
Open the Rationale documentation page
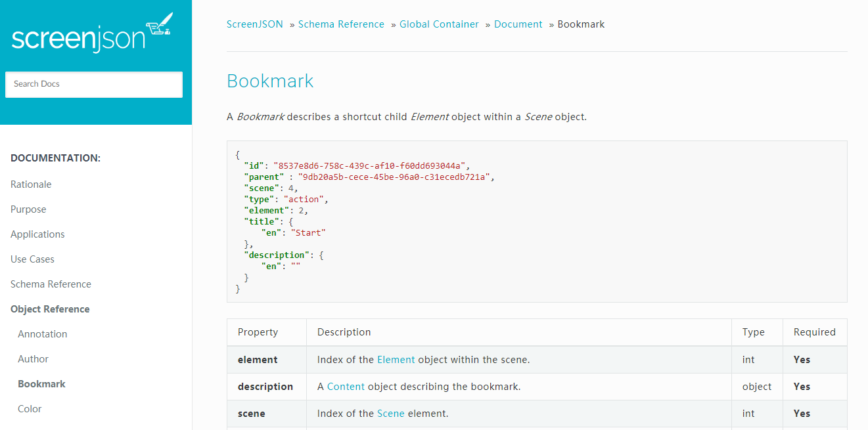click(30, 184)
